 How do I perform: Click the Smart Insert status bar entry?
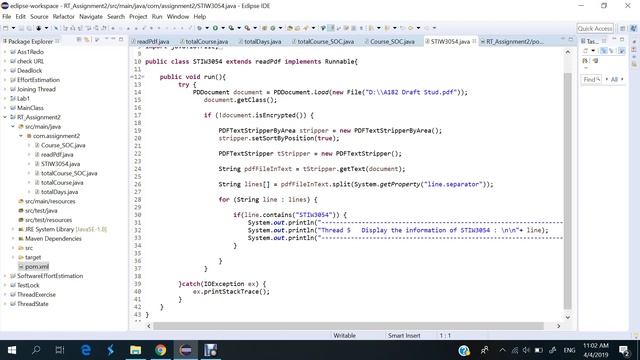coord(404,336)
